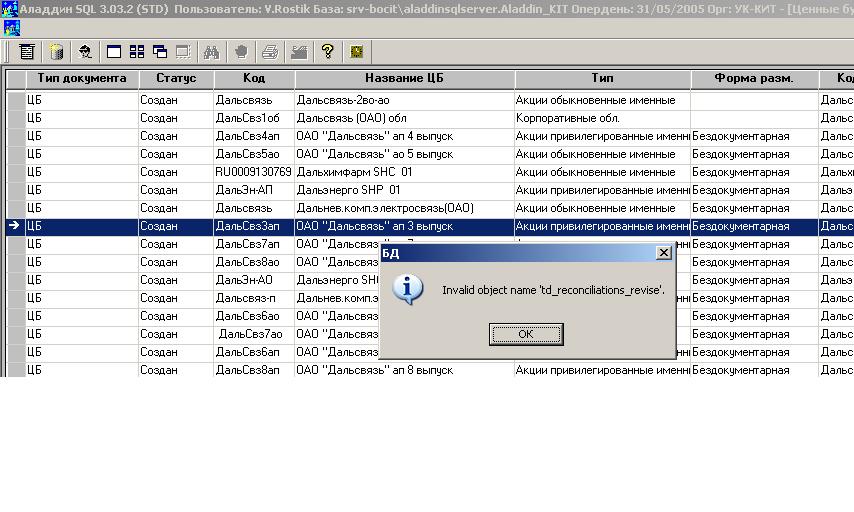Click code cell 'ДальСвз8ап'
Screen dimensions: 854x512
[x=254, y=370]
